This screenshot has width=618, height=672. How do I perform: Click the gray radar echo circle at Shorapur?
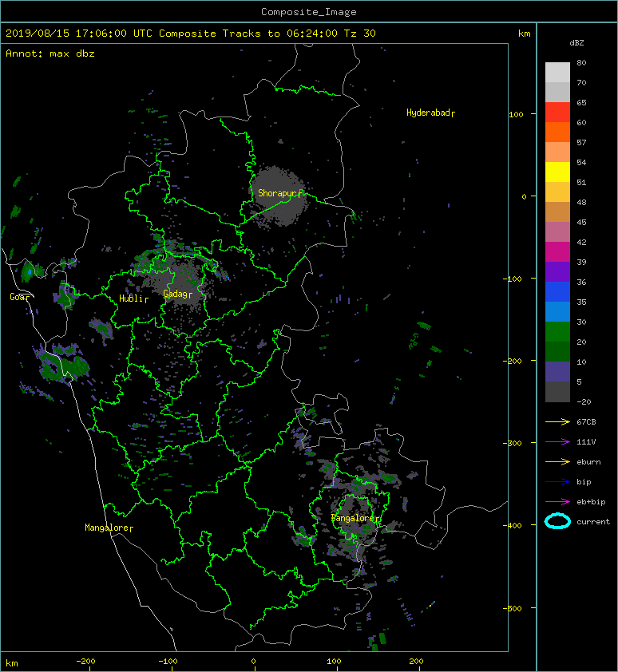coord(279,196)
